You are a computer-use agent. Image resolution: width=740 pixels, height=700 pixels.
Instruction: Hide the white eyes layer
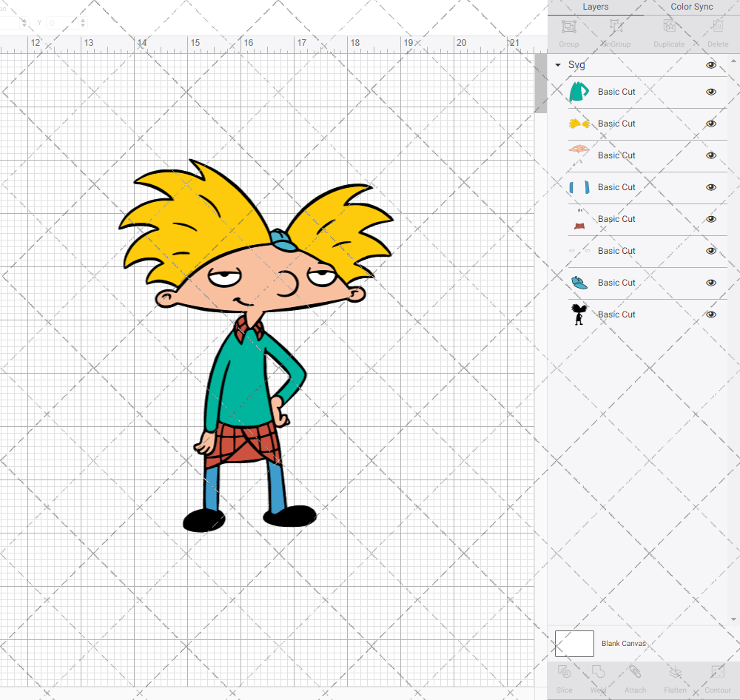coord(711,251)
